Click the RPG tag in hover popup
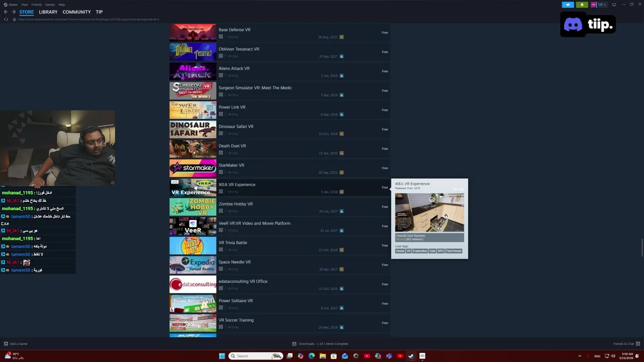Screen dimensions: 644x362 pyautogui.click(x=441, y=251)
